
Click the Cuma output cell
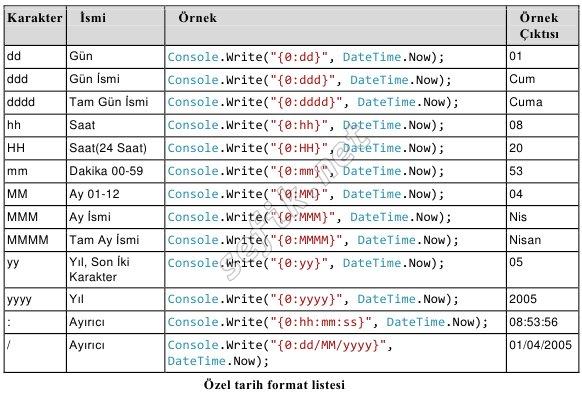543,102
